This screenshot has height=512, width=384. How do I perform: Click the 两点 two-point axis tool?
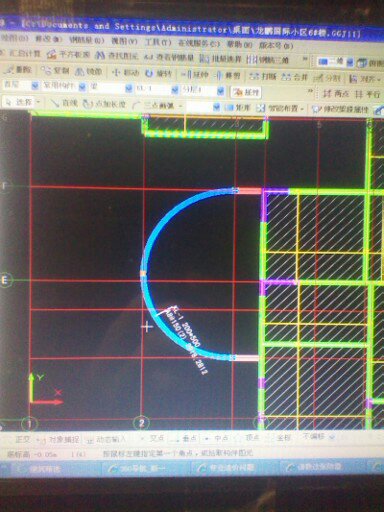[337, 94]
